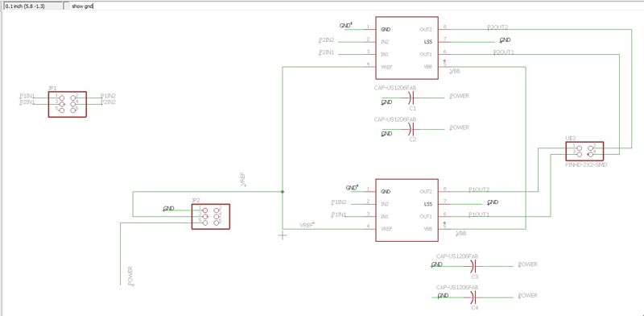Select the JP2 pin header symbol
The image size is (644, 316).
click(x=211, y=216)
